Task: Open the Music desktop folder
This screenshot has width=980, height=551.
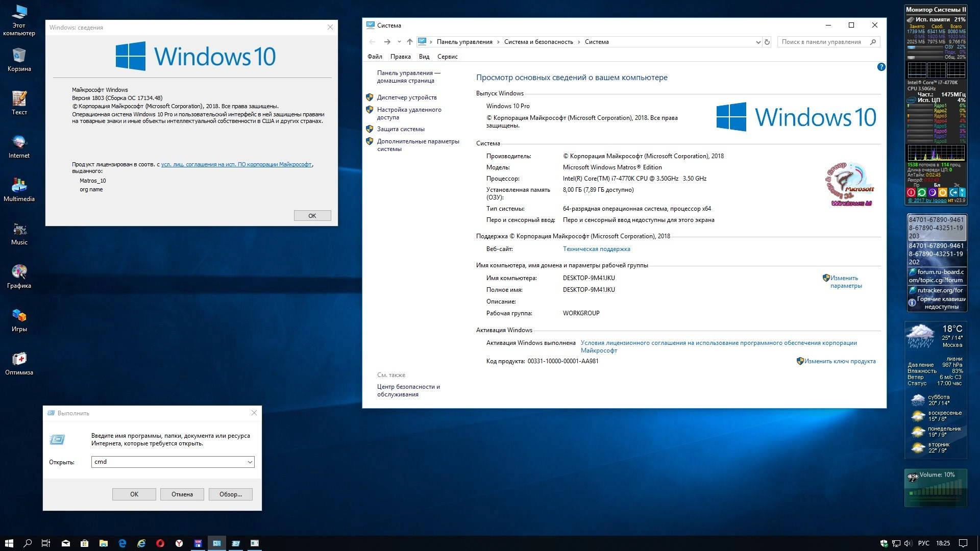Action: tap(19, 233)
